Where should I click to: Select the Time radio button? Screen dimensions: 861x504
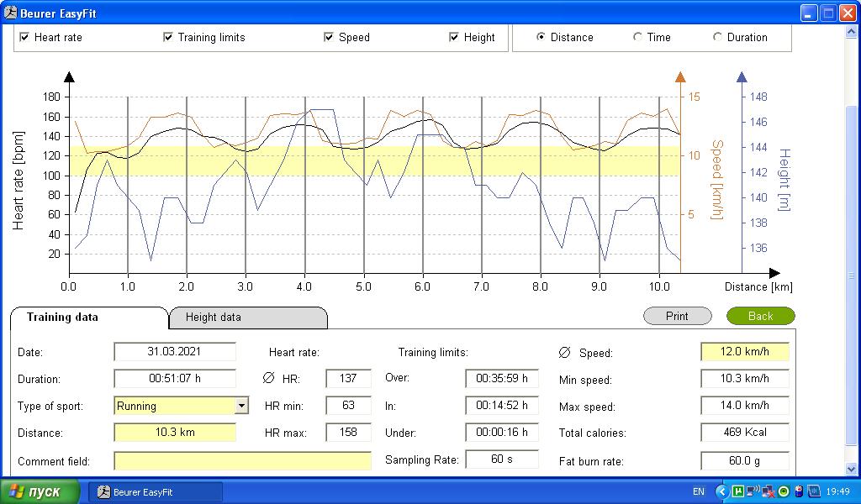pyautogui.click(x=637, y=37)
